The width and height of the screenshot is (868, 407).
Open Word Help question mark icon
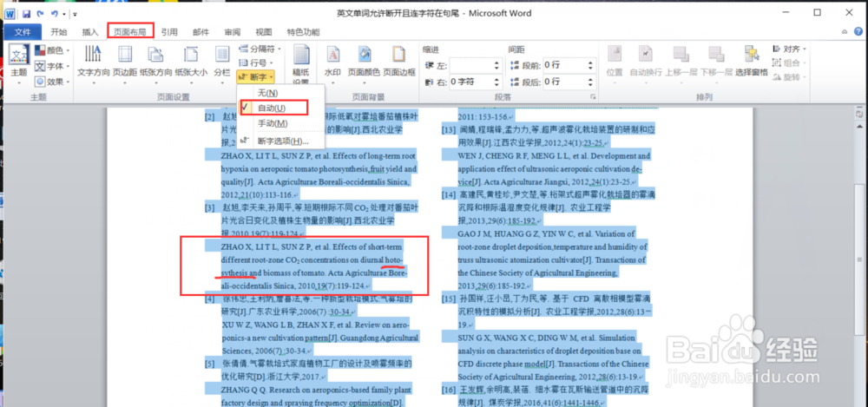[x=858, y=32]
